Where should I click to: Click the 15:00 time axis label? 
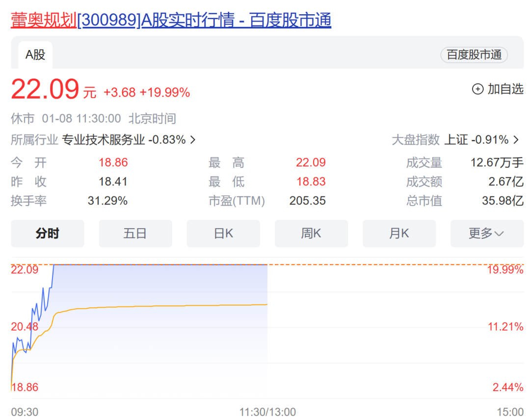[x=510, y=412]
